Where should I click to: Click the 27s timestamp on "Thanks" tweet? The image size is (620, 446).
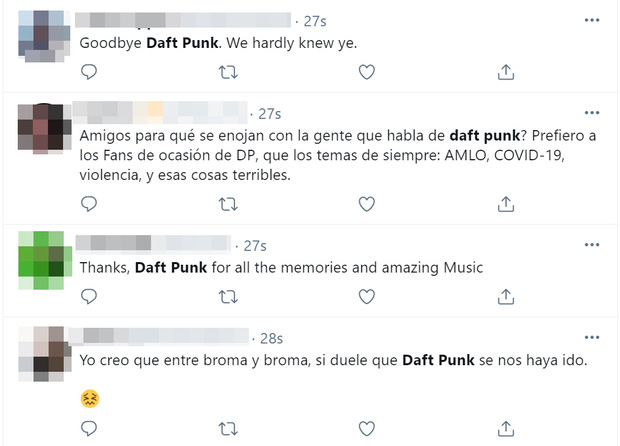point(254,246)
